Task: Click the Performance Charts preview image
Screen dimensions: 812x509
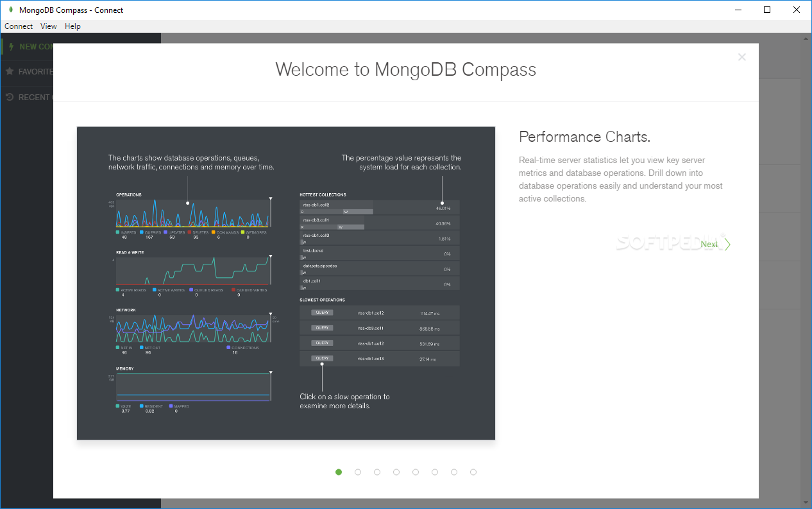Action: click(286, 283)
